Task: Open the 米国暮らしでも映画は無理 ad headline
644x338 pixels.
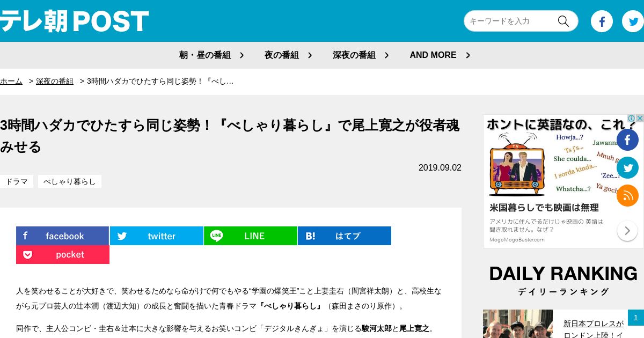Action: click(x=544, y=208)
